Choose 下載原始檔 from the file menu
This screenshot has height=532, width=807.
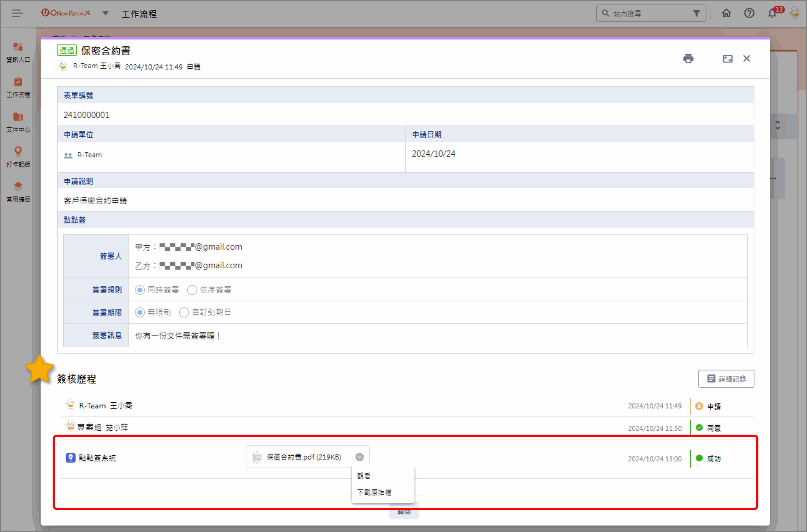click(x=374, y=492)
